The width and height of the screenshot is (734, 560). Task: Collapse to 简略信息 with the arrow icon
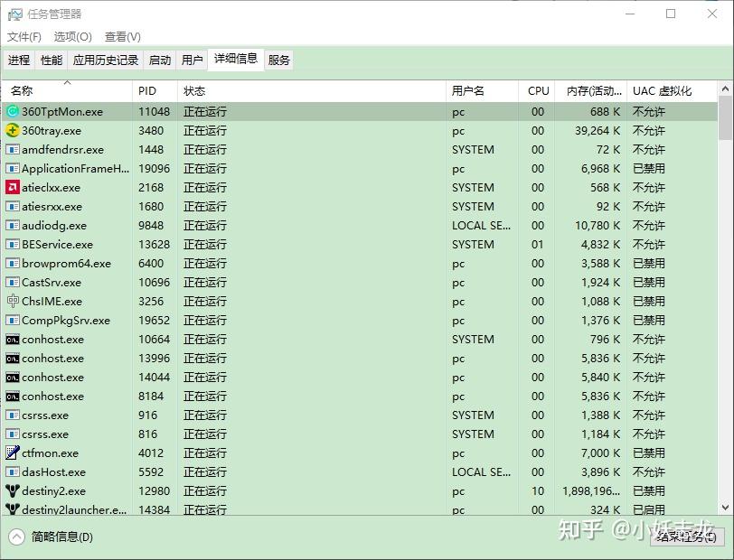16,537
